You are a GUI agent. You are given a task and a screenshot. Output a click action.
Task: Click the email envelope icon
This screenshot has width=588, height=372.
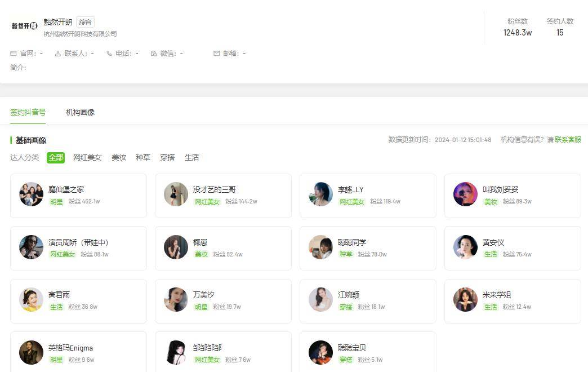pyautogui.click(x=216, y=54)
